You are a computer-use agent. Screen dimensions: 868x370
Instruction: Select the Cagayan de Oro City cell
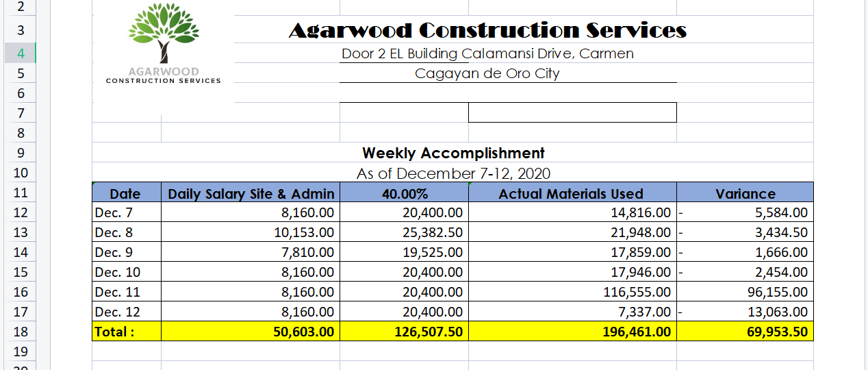pyautogui.click(x=487, y=73)
